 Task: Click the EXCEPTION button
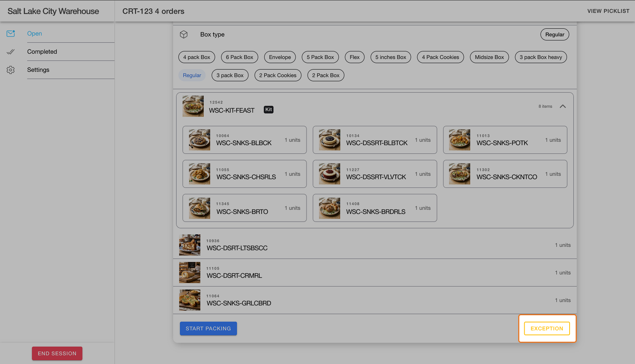coord(547,328)
